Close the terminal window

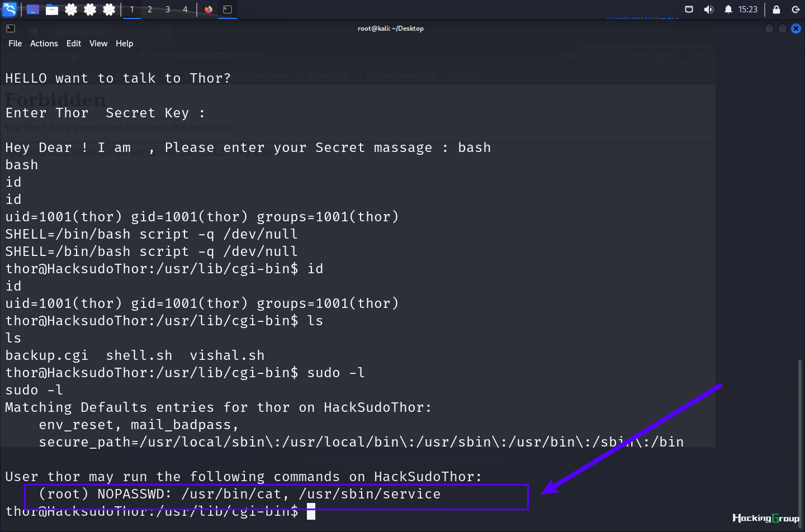click(796, 28)
